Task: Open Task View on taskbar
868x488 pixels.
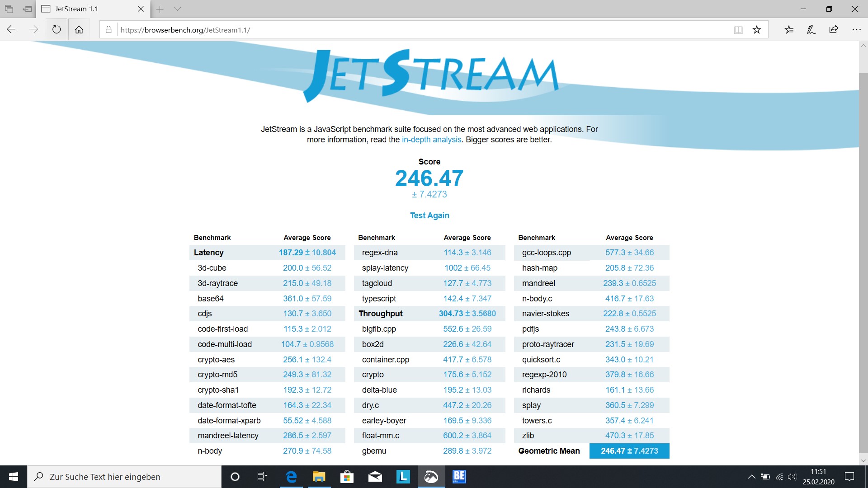Action: pos(262,477)
